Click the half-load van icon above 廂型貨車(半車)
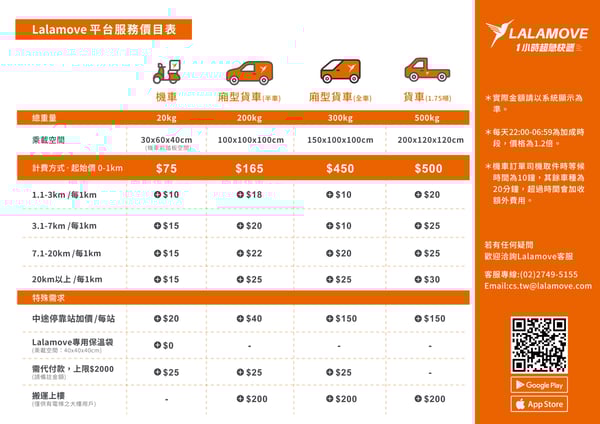Image resolution: width=600 pixels, height=424 pixels. pyautogui.click(x=249, y=73)
